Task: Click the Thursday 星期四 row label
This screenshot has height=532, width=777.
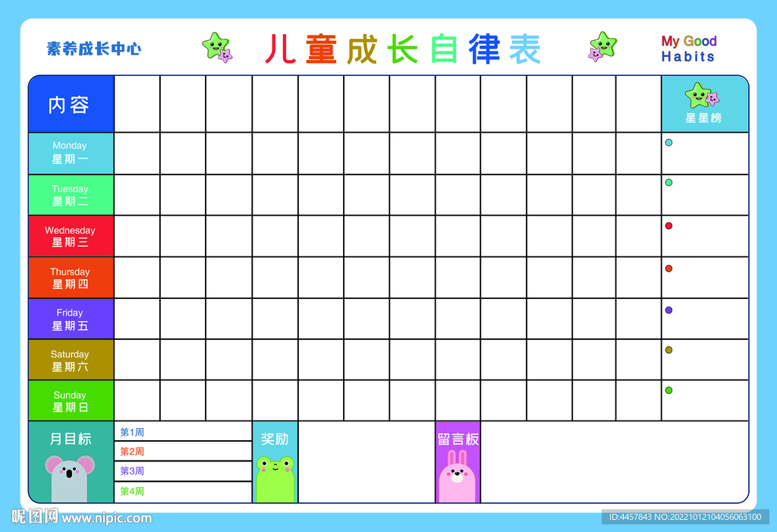Action: coord(71,278)
